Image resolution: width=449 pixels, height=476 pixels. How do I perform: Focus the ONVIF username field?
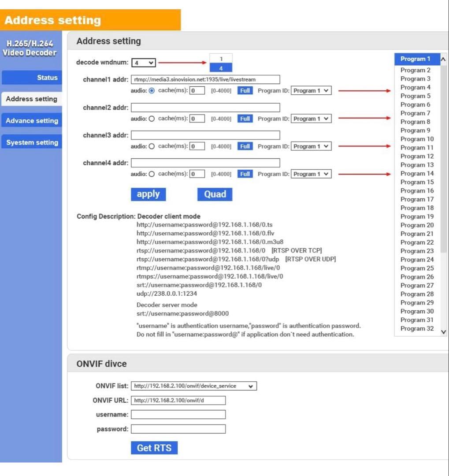coord(178,415)
